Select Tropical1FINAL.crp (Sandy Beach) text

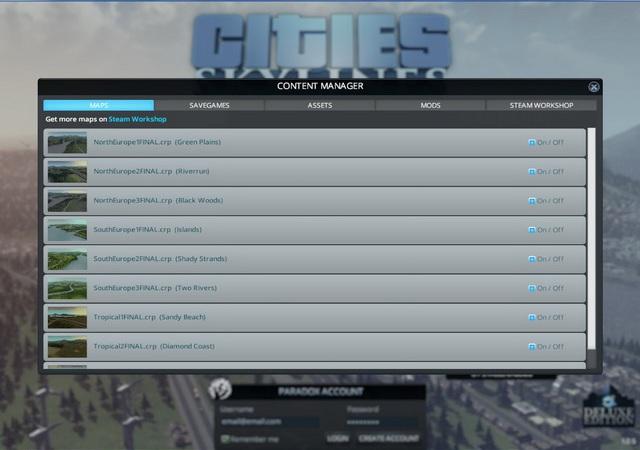[150, 317]
